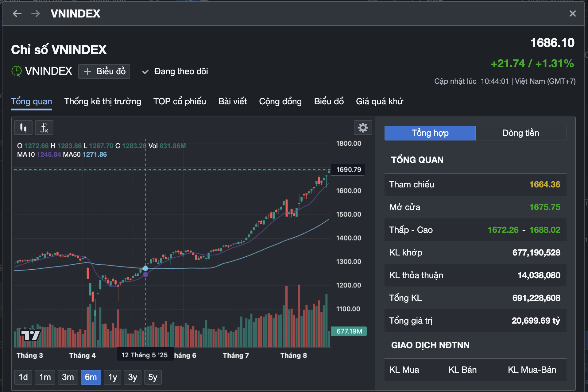This screenshot has height=392, width=588.
Task: Set chart range to 1y
Action: point(113,377)
